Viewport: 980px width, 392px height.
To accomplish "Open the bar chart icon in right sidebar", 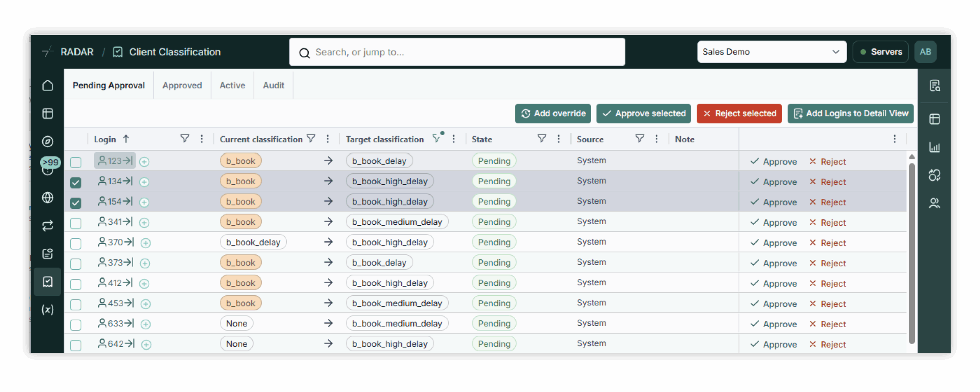I will (x=934, y=147).
